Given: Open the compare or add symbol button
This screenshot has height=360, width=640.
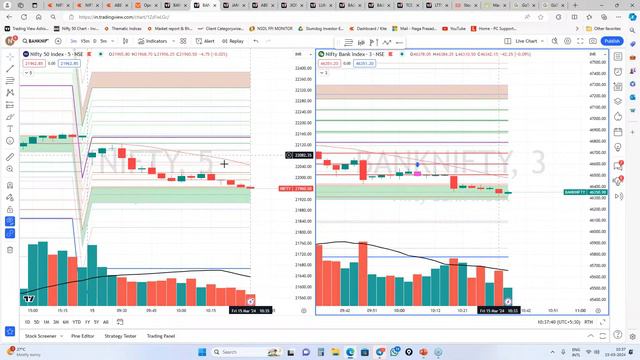Looking at the screenshot, I should [x=58, y=41].
